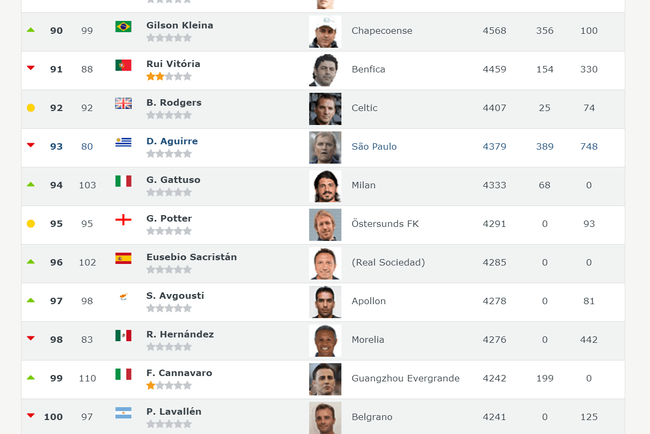This screenshot has width=650, height=434.
Task: Open the D. Aguirre coach link
Action: click(172, 141)
